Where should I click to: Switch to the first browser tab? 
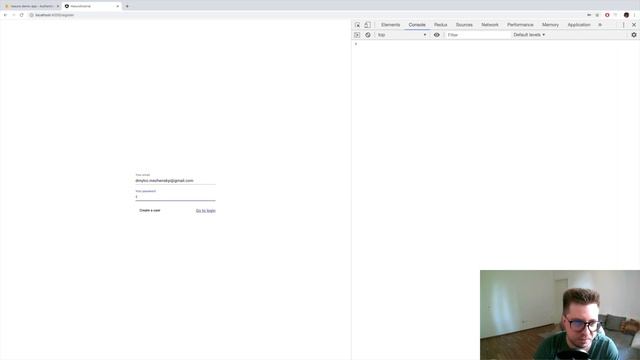click(x=31, y=6)
